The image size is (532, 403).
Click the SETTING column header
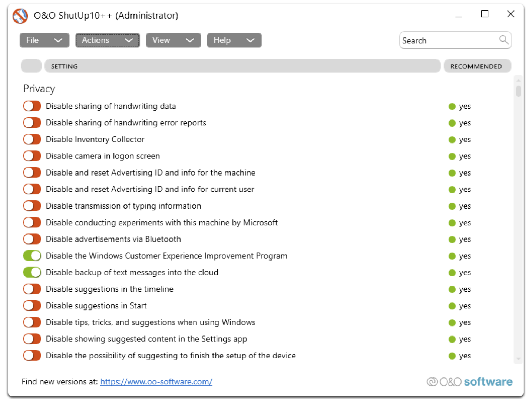click(242, 66)
